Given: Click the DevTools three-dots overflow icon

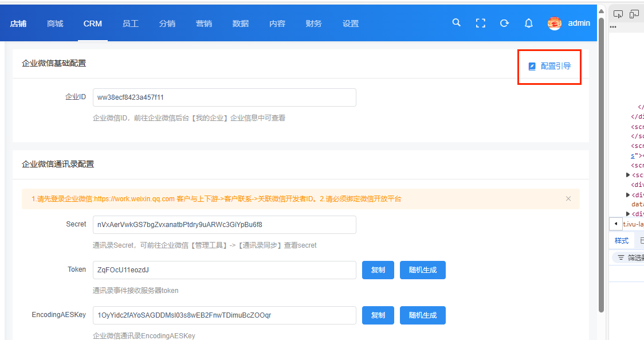Looking at the screenshot, I should pyautogui.click(x=613, y=27).
